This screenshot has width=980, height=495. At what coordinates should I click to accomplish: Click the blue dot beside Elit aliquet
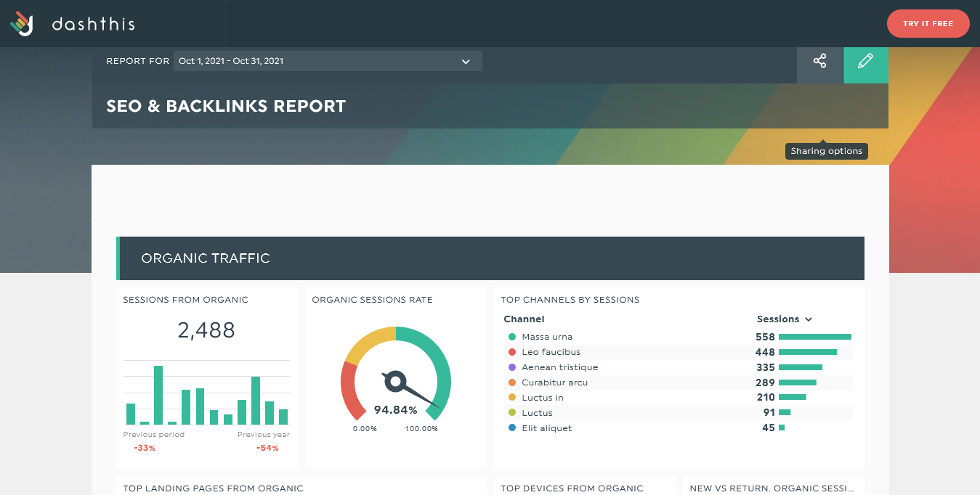pos(512,428)
